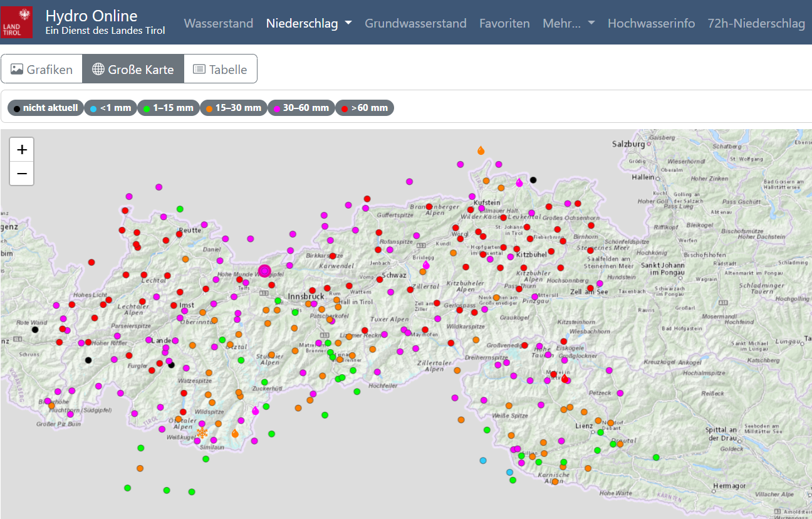Toggle the '>60 mm' legend badge
Screen dimensions: 812x519
pyautogui.click(x=365, y=108)
